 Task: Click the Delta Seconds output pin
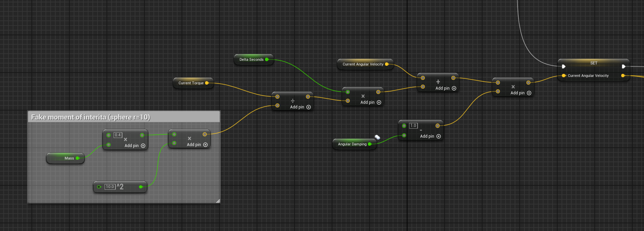click(267, 59)
